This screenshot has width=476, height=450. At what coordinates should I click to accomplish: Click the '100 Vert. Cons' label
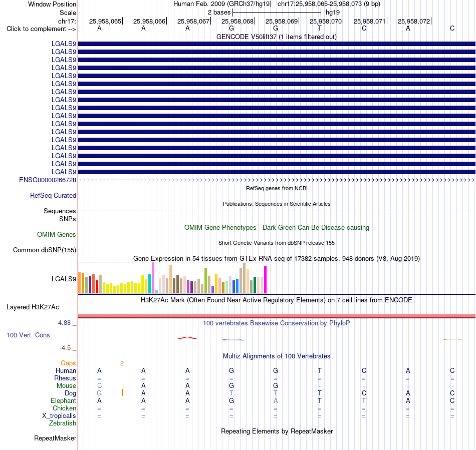tap(28, 335)
